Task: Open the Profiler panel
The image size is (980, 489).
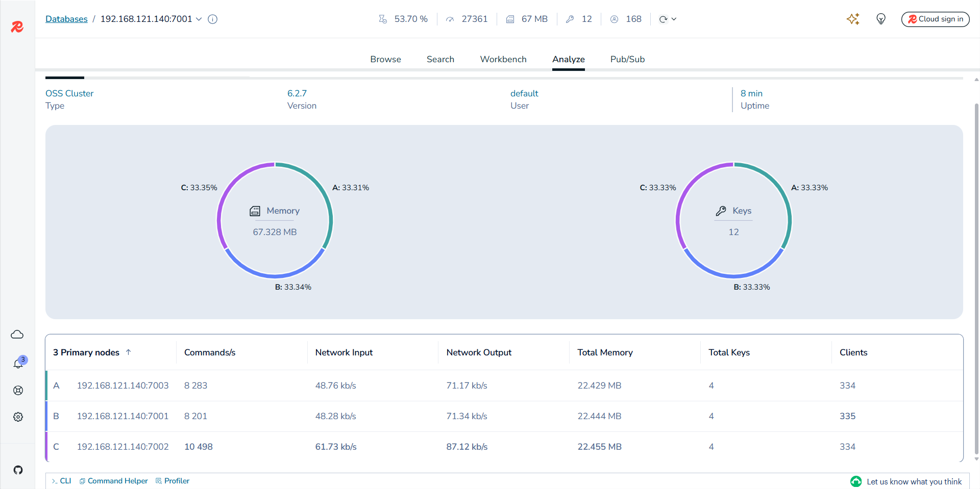Action: tap(173, 481)
